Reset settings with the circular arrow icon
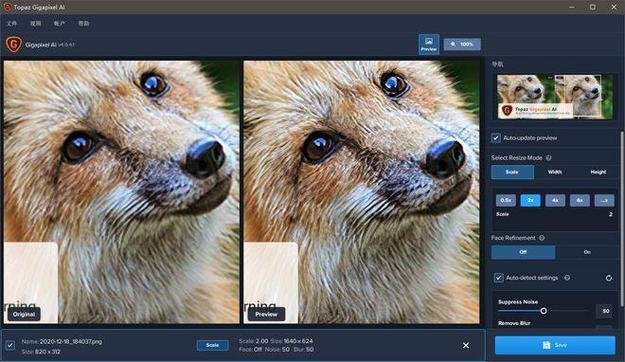625x362 pixels. 609,278
